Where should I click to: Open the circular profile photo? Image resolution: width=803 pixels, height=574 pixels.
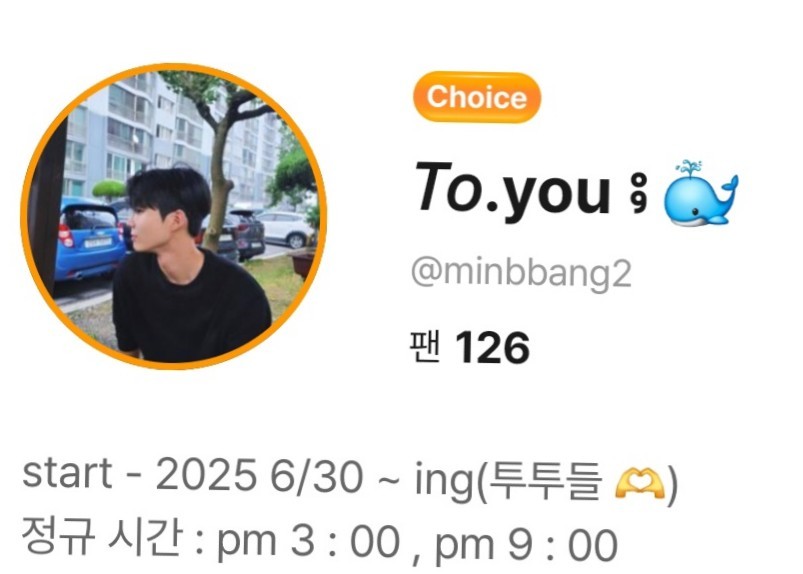[174, 216]
